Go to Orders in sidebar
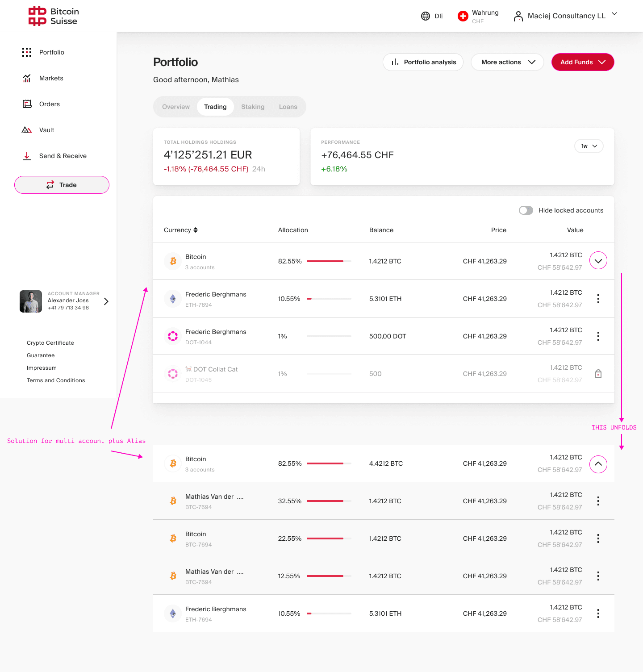 coord(50,104)
